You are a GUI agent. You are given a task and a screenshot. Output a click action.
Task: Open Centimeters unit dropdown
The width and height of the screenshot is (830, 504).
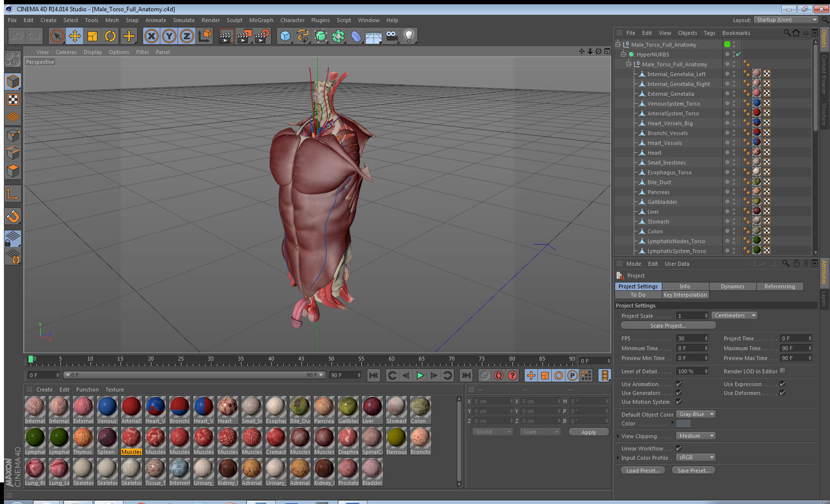(734, 315)
